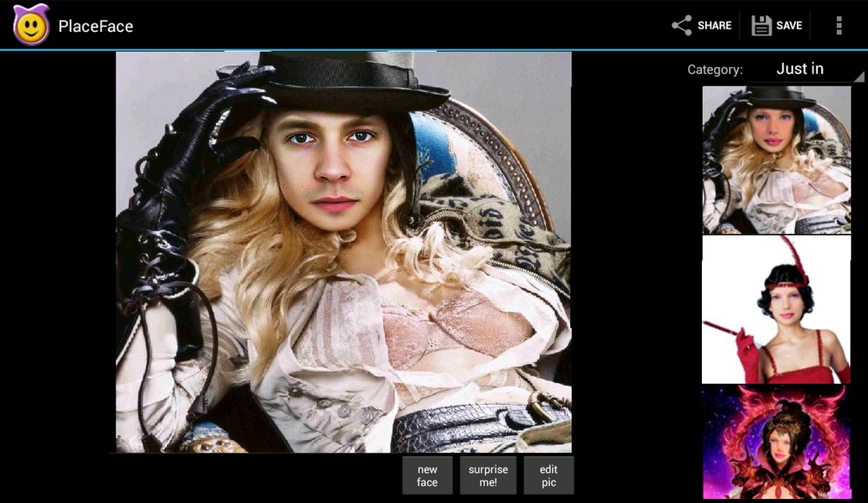Open the Category dropdown showing Just in
The image size is (868, 503).
[805, 70]
